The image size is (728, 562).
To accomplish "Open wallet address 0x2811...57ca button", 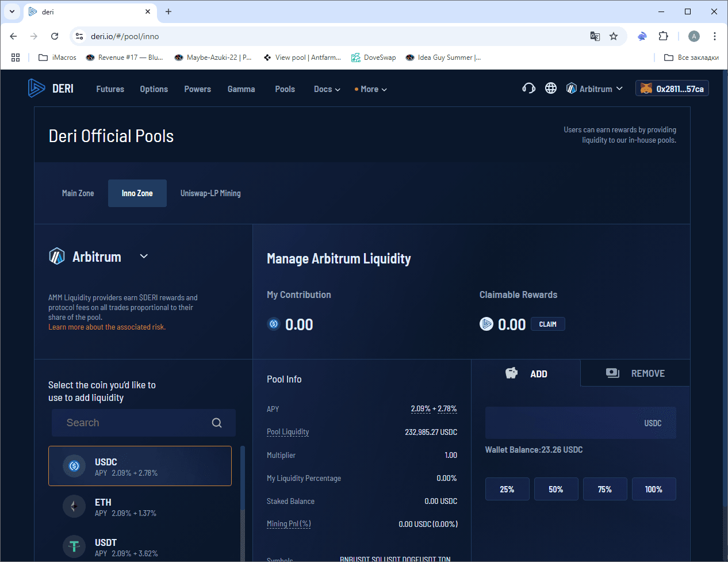I will click(672, 89).
